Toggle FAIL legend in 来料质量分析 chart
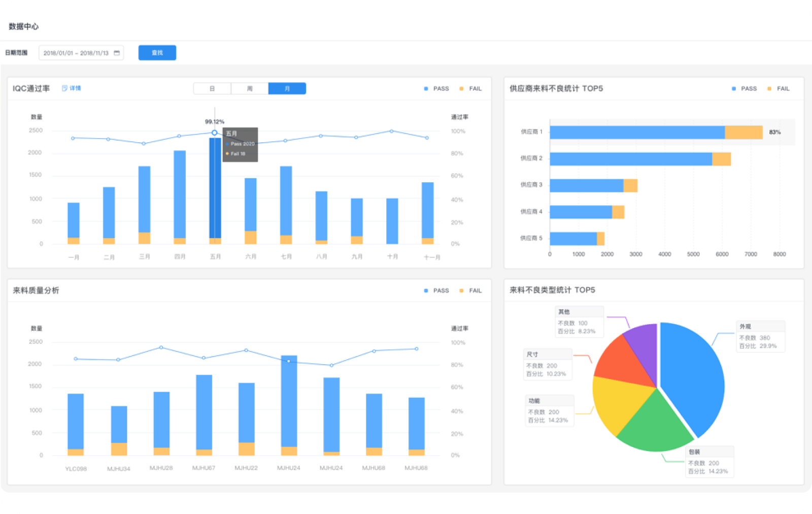The image size is (812, 514). coord(471,291)
